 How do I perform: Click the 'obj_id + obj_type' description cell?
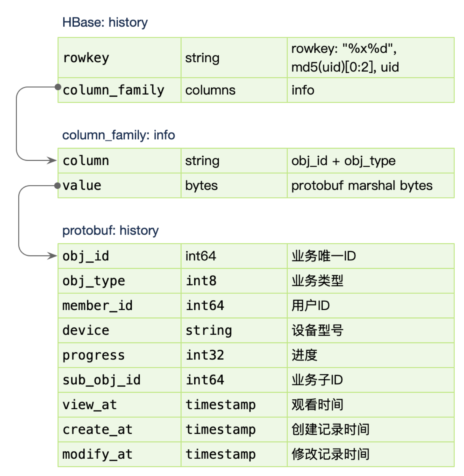click(370, 161)
